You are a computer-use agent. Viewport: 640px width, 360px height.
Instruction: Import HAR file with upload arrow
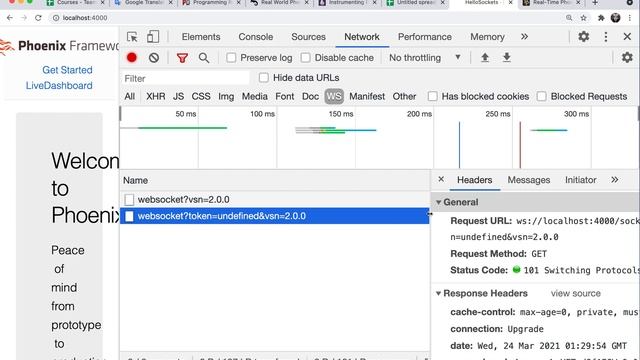(485, 58)
